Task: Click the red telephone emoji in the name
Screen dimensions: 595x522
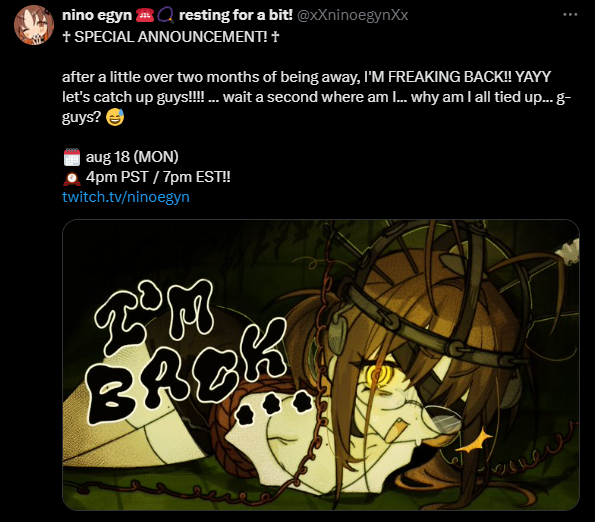Action: [144, 15]
